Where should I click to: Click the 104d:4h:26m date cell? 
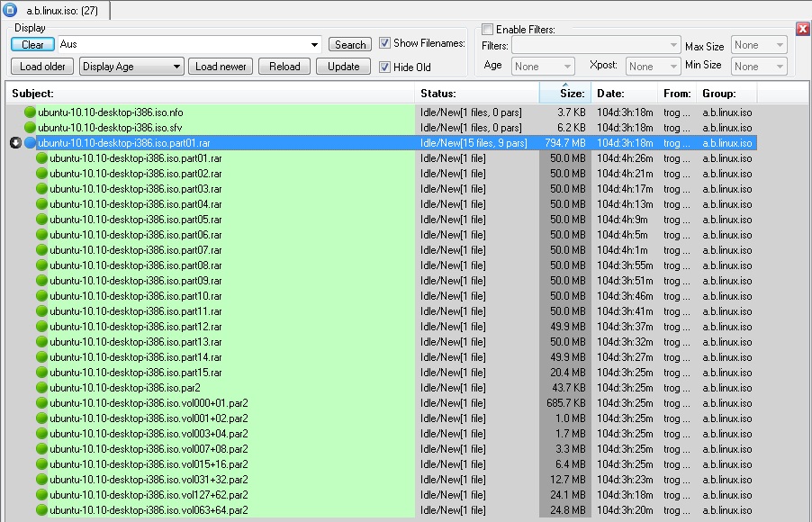pos(625,157)
